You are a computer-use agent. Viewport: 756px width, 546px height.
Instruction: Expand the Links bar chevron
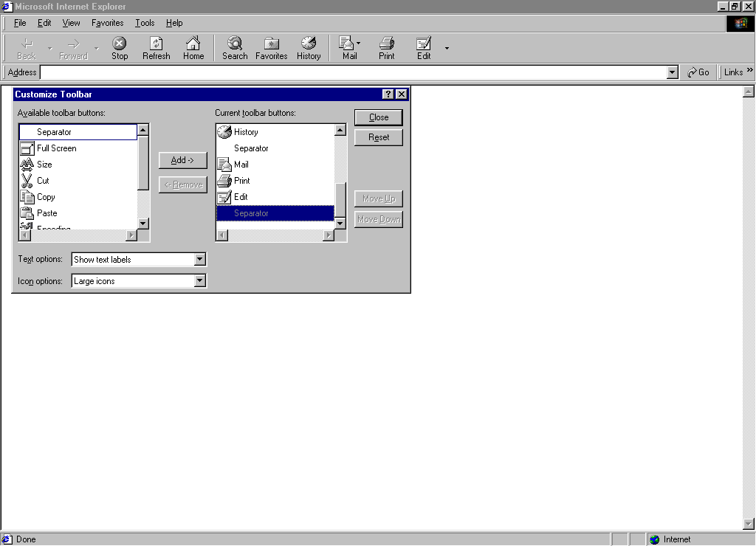tap(750, 70)
